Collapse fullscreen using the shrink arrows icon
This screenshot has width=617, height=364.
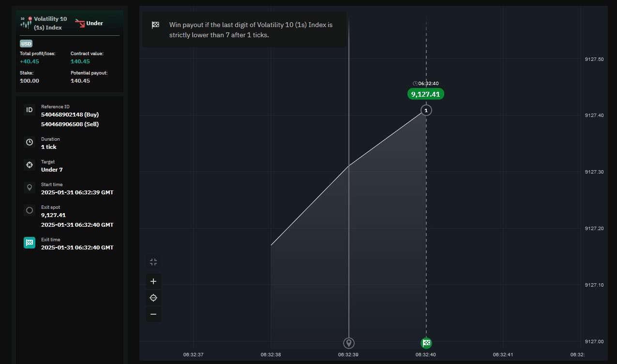[x=153, y=262]
